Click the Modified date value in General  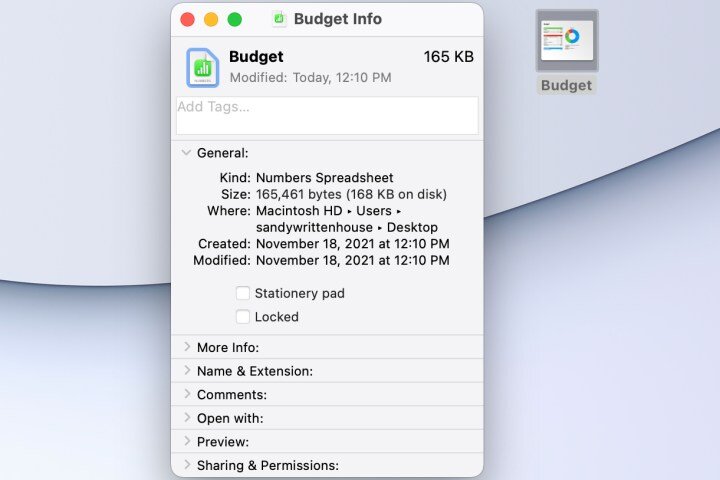tap(353, 260)
